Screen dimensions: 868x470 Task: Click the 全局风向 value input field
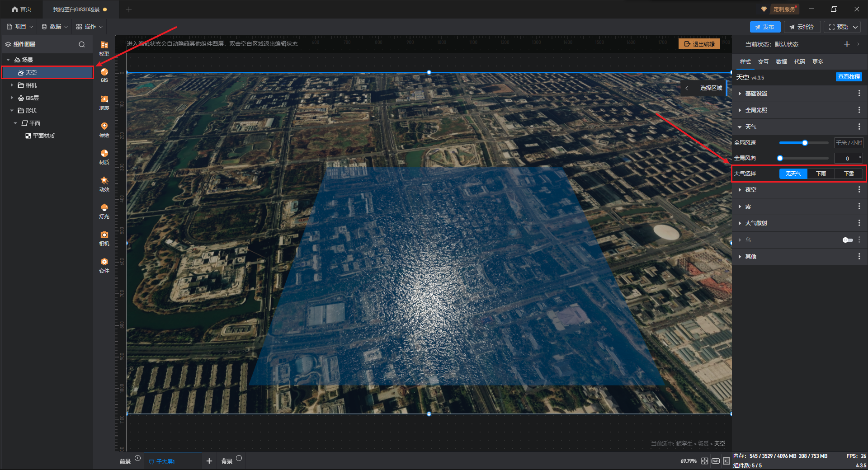pos(847,158)
